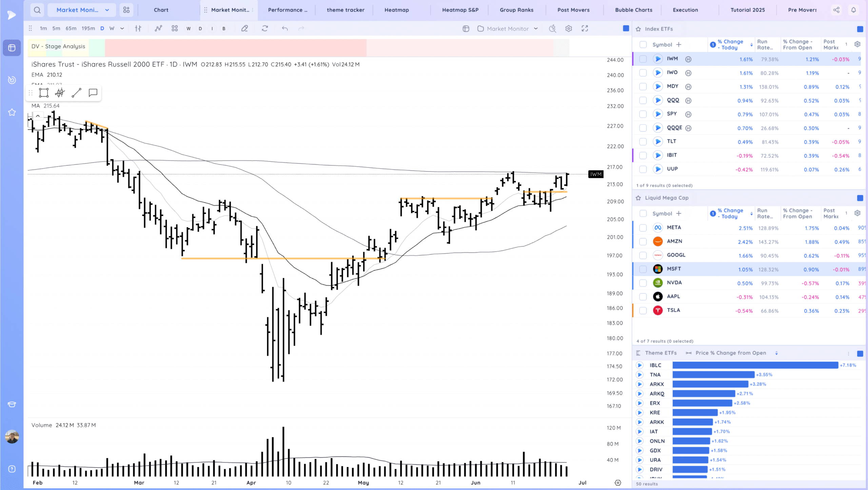Open Price % Change from Open sorter

(776, 353)
